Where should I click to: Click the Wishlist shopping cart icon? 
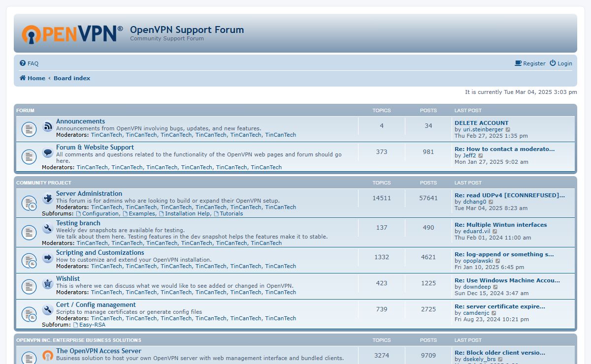(x=48, y=283)
